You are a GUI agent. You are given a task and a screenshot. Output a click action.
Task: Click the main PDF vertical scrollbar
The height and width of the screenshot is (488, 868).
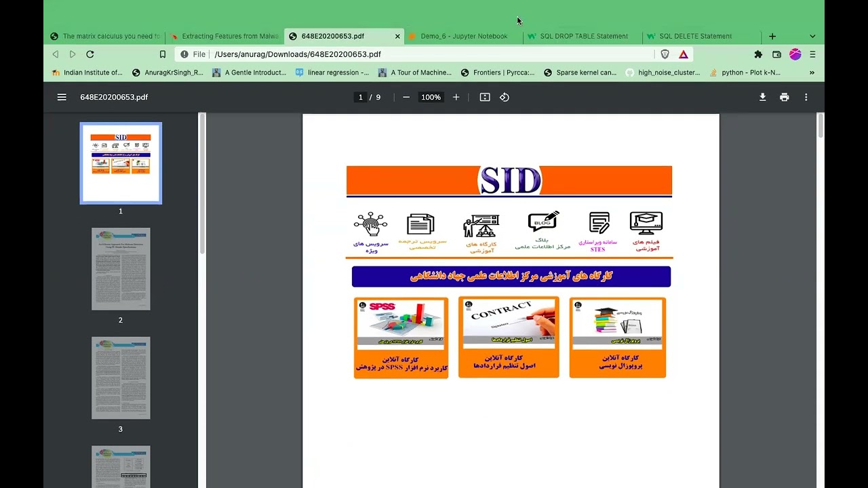click(x=821, y=126)
